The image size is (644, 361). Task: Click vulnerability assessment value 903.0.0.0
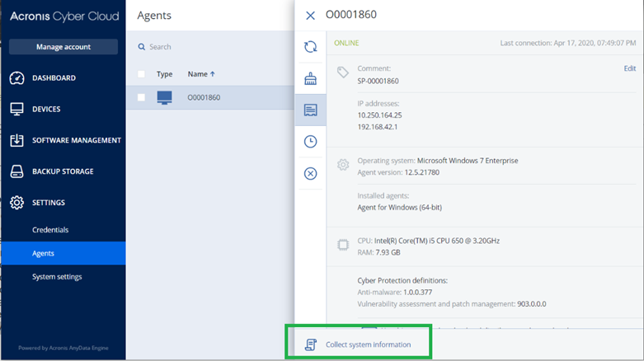coord(532,304)
